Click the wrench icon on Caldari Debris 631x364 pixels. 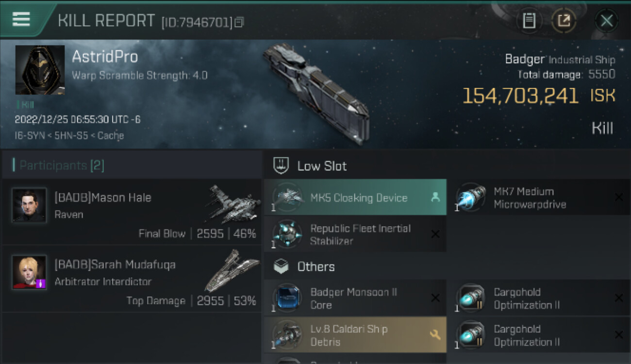coord(434,334)
